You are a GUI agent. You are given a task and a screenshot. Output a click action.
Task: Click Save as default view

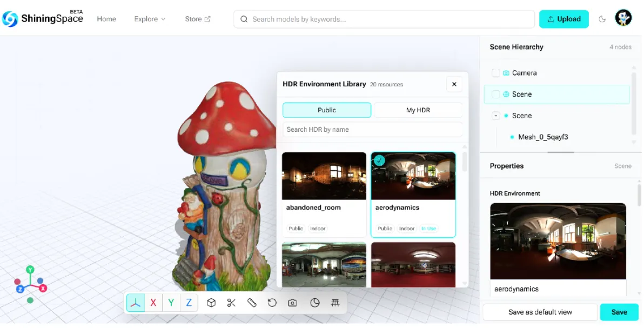[540, 312]
